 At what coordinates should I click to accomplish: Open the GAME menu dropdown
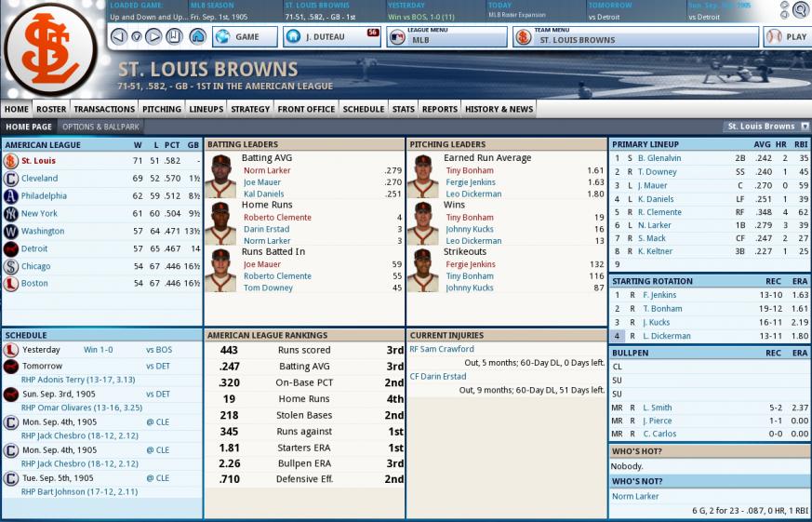point(245,37)
